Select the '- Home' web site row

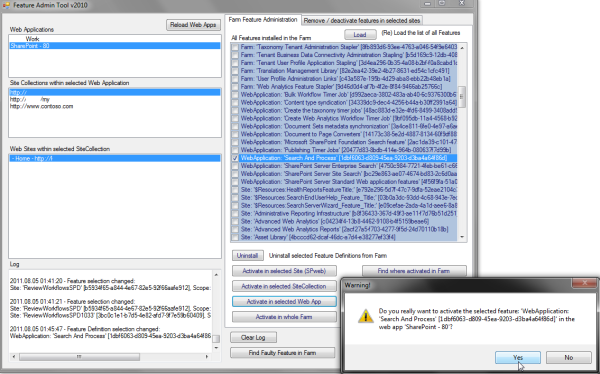pyautogui.click(x=115, y=158)
